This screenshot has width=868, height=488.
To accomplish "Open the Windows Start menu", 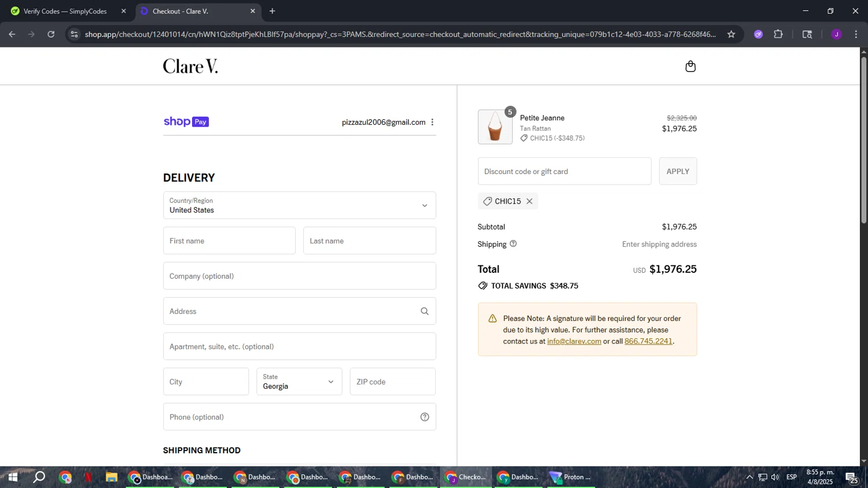I will pyautogui.click(x=12, y=477).
